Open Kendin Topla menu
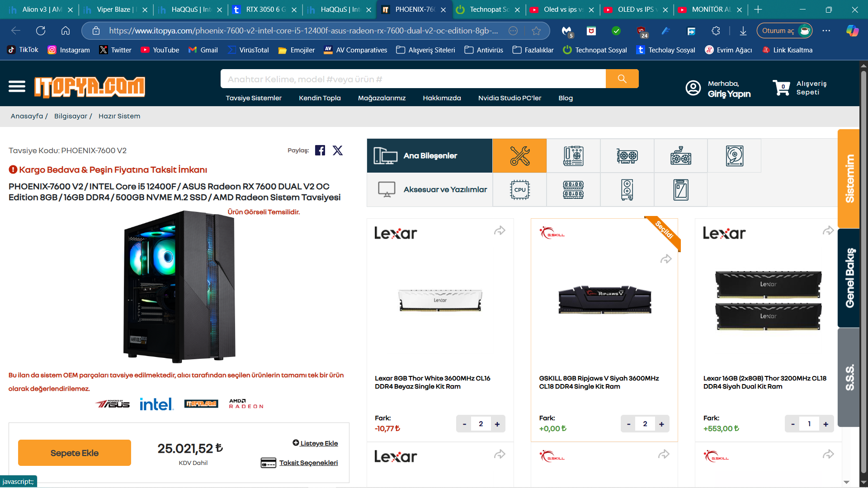Image resolution: width=868 pixels, height=488 pixels. (320, 98)
